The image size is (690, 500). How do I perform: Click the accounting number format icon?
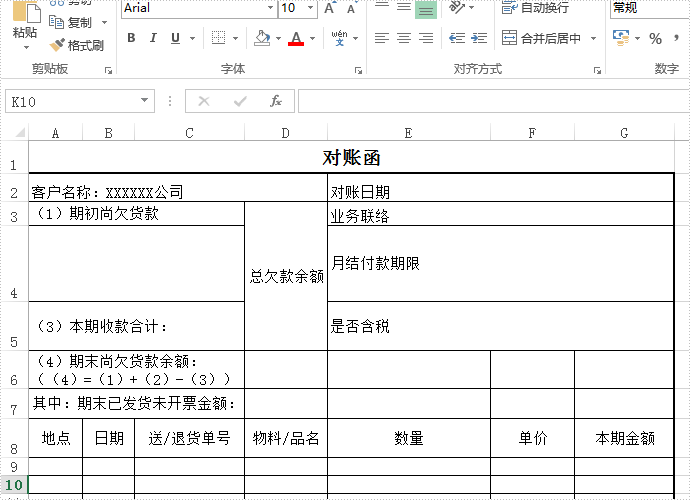point(621,38)
